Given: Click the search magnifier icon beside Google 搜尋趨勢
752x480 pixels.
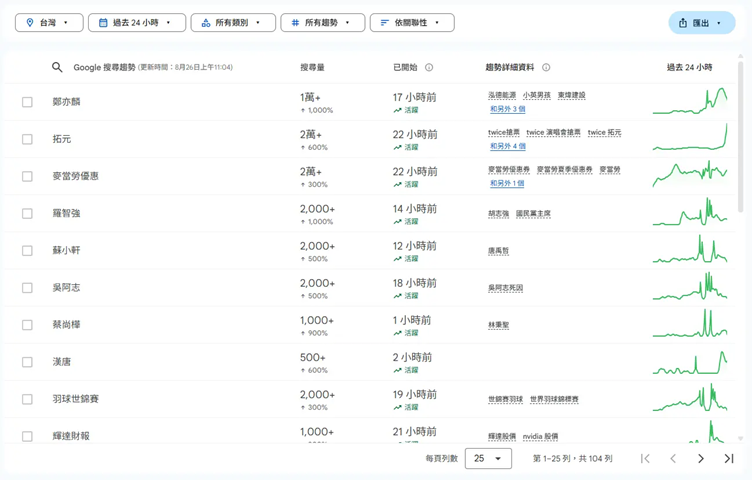Looking at the screenshot, I should 57,67.
